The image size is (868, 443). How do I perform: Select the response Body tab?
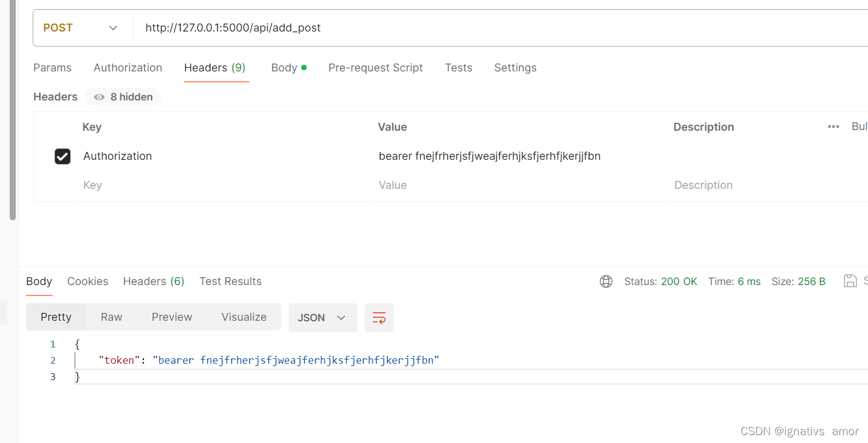(39, 281)
